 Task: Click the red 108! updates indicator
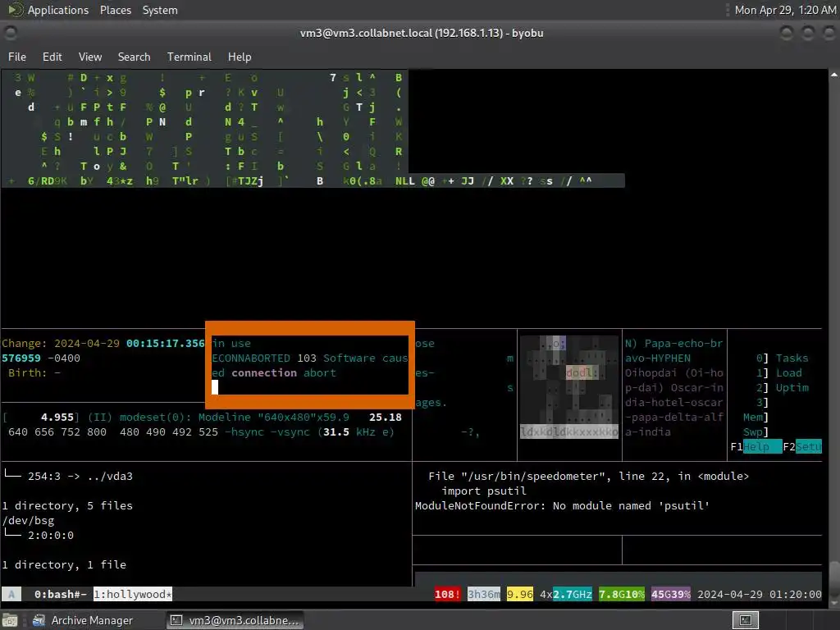coord(447,594)
